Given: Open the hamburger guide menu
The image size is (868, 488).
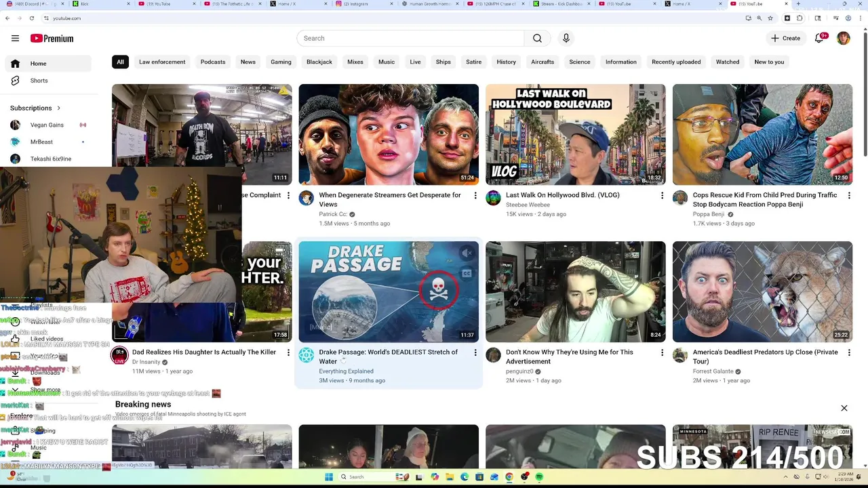Looking at the screenshot, I should (x=15, y=39).
